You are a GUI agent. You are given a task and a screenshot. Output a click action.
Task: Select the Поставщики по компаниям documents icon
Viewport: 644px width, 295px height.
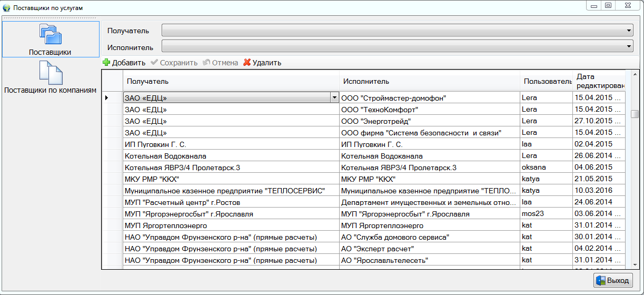[x=51, y=73]
